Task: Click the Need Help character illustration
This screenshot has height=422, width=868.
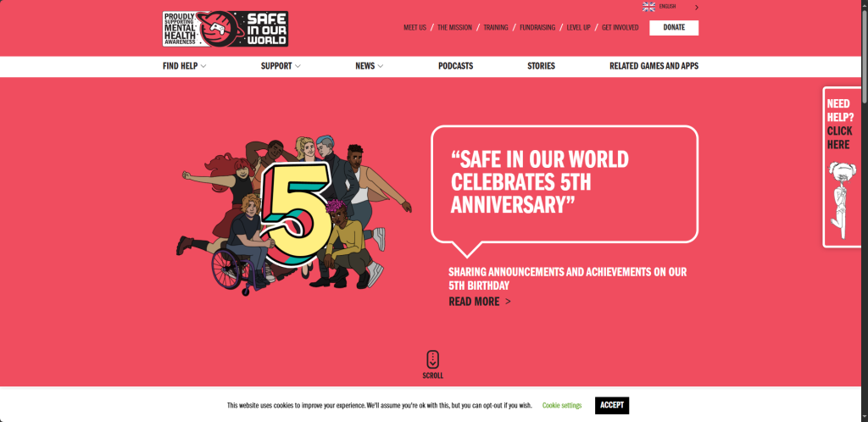Action: pos(838,200)
